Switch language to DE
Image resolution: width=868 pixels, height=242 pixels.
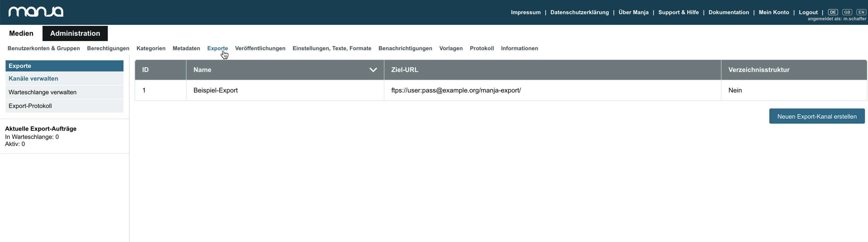point(833,12)
